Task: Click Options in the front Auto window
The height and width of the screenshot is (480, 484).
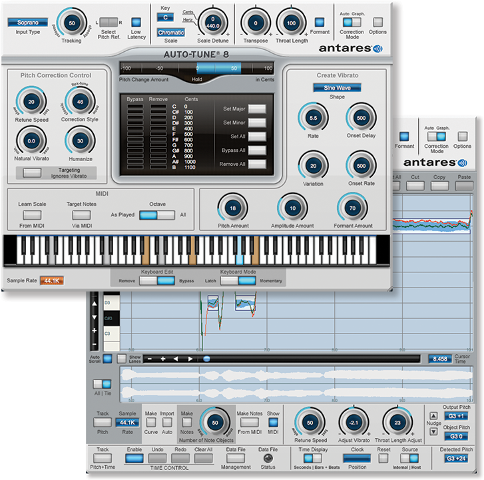Action: [378, 22]
